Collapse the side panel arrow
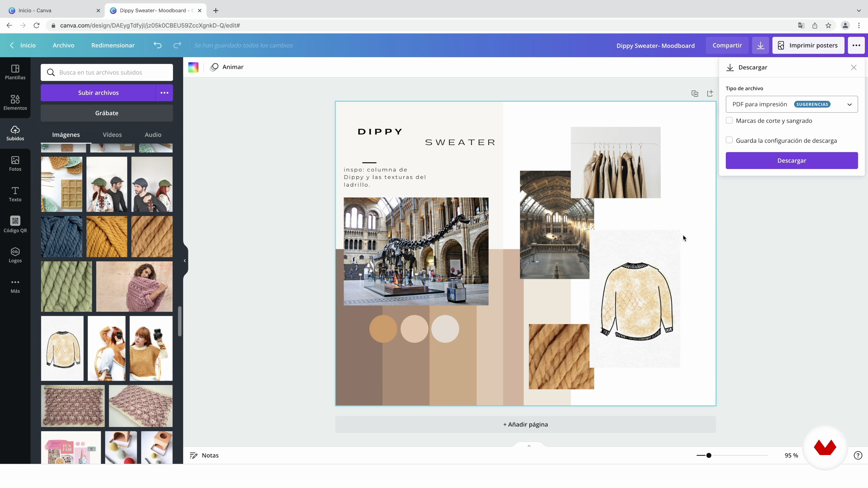Image resolution: width=868 pixels, height=488 pixels. coord(185,261)
